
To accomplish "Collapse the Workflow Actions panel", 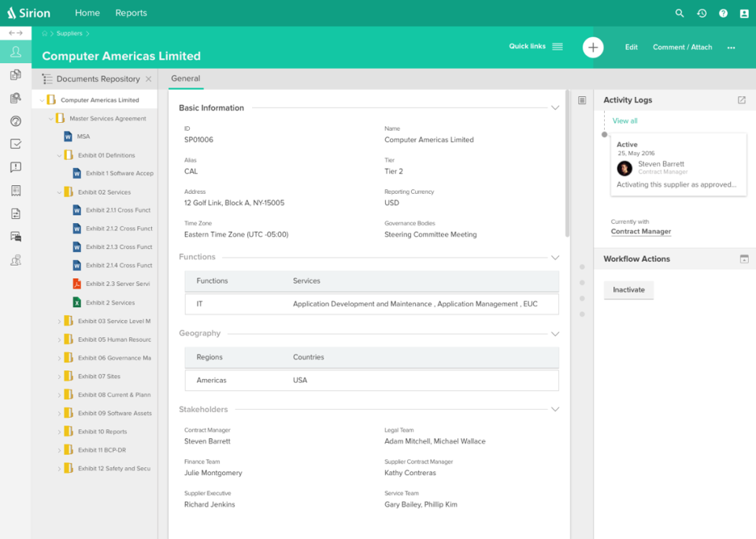I will coord(743,259).
